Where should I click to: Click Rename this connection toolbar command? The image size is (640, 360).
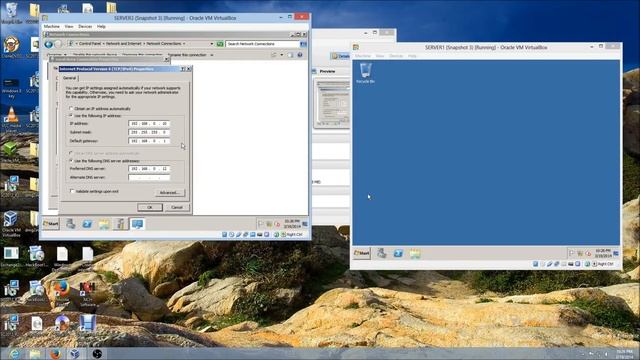coord(187,55)
